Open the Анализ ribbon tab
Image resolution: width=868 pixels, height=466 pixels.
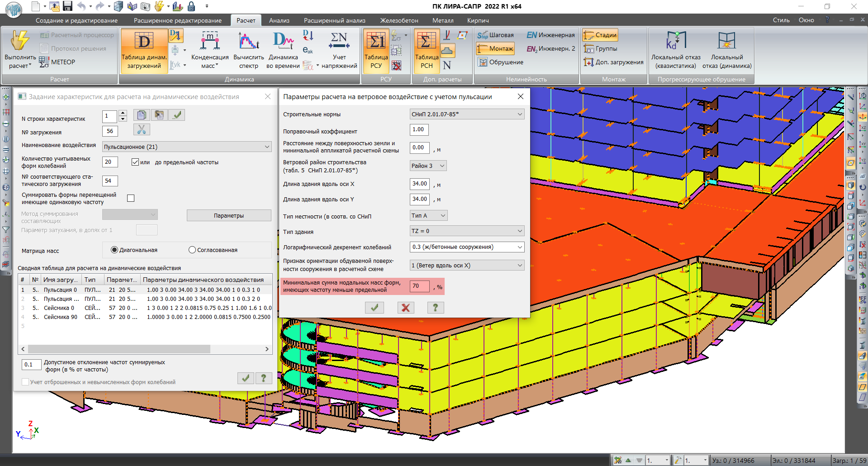click(x=279, y=20)
